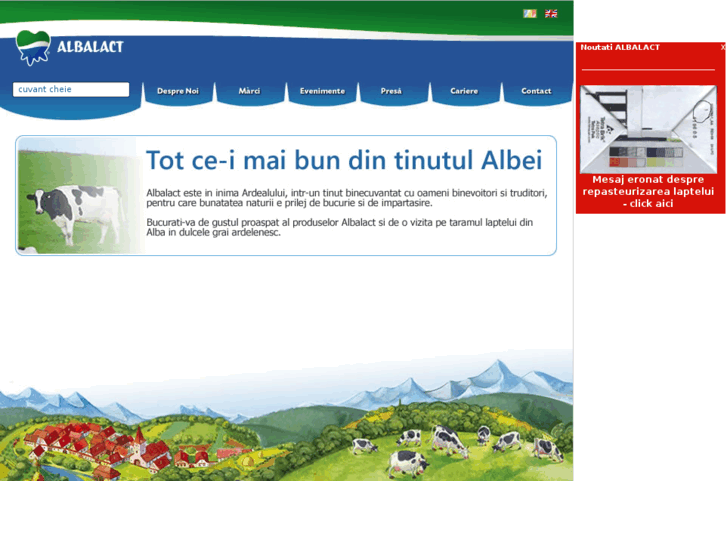Image resolution: width=727 pixels, height=545 pixels.
Task: Click paragraph starting 'Albalact este in inima Ardealului'
Action: click(347, 198)
